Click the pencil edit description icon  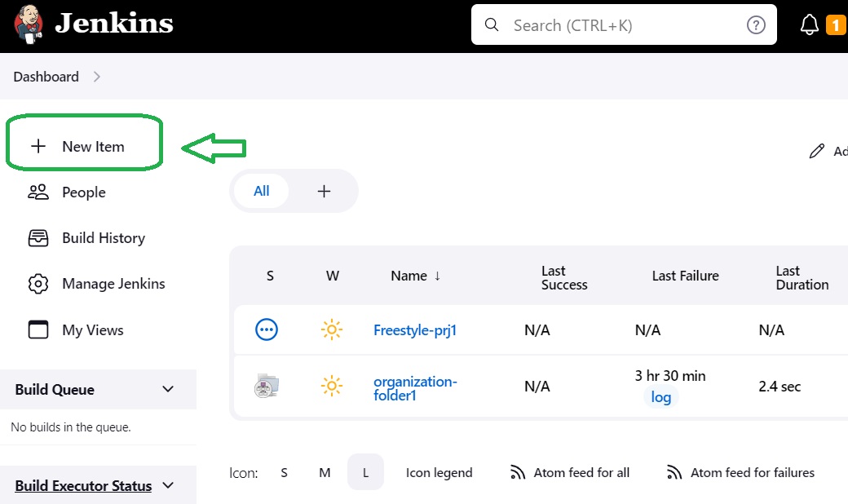pyautogui.click(x=817, y=151)
